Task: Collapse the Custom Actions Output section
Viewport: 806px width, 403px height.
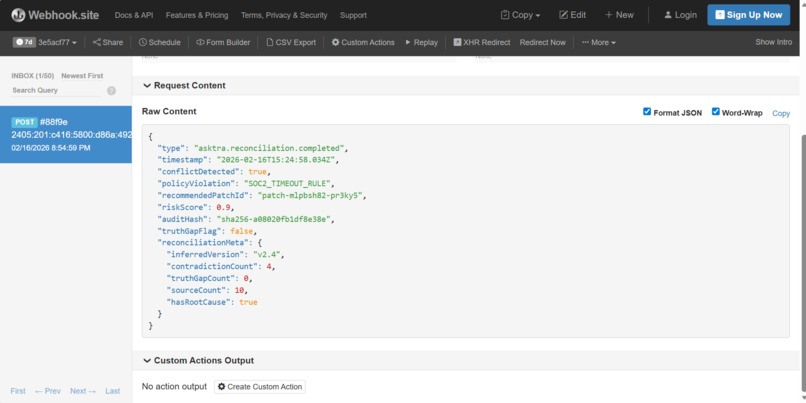Action: tap(198, 360)
